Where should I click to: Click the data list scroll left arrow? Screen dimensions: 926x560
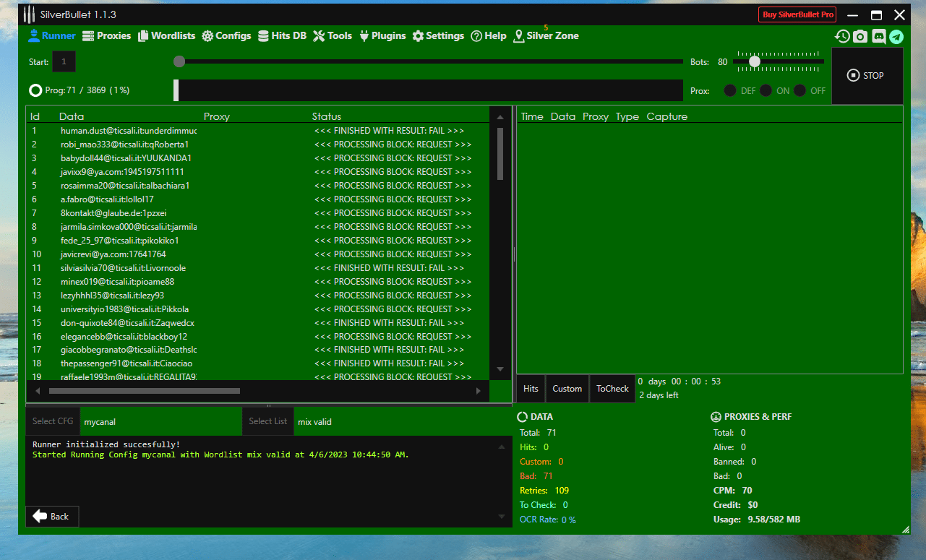pos(38,391)
